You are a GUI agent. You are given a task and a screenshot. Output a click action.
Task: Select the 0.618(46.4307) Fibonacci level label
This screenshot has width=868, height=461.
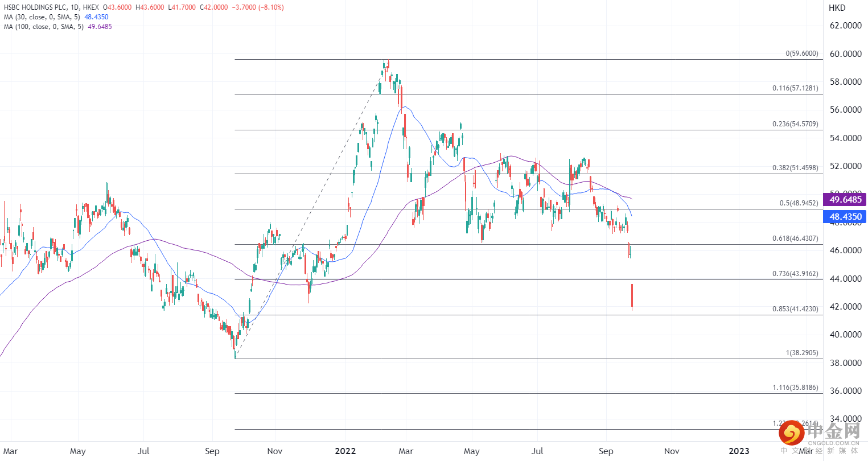coord(795,238)
